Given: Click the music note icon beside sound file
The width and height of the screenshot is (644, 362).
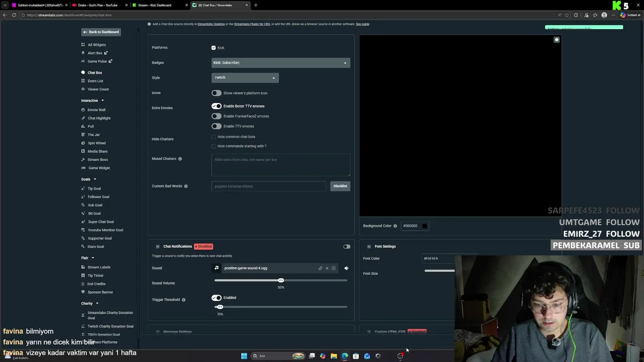Looking at the screenshot, I should click(216, 268).
